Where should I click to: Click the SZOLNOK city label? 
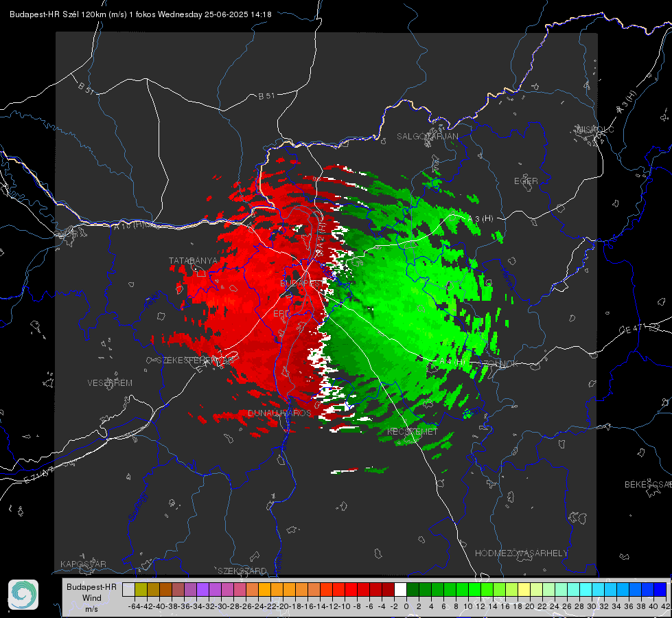pyautogui.click(x=499, y=364)
